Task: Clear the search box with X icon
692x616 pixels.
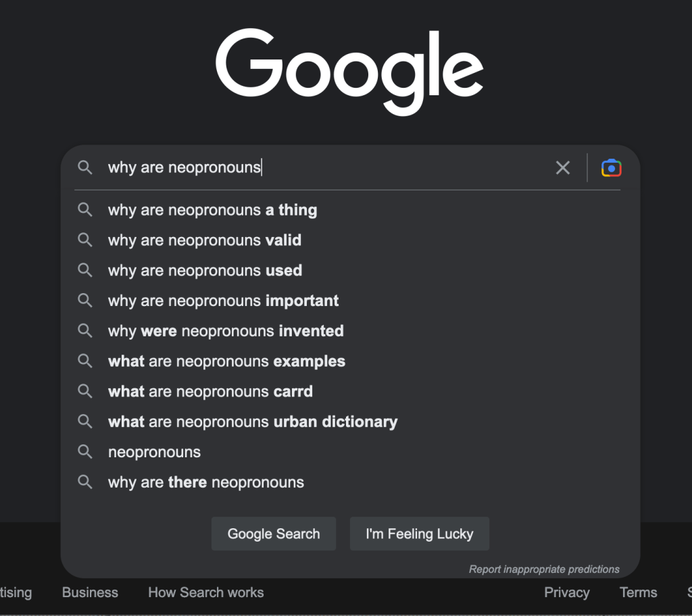Action: pos(562,168)
